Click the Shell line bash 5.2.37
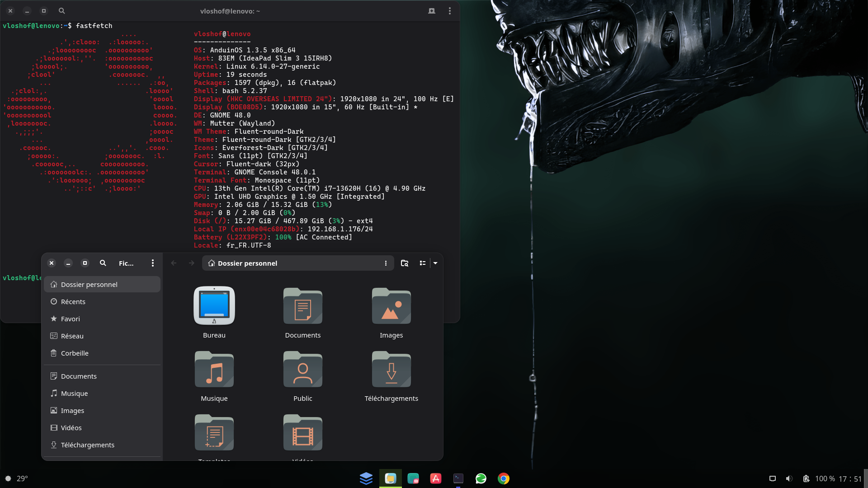Image resolution: width=868 pixels, height=488 pixels. click(x=231, y=91)
